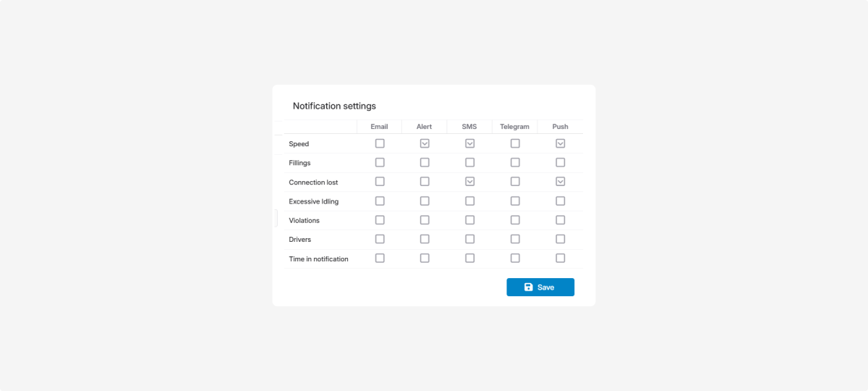The width and height of the screenshot is (868, 391).
Task: Click the Save button
Action: tap(540, 287)
